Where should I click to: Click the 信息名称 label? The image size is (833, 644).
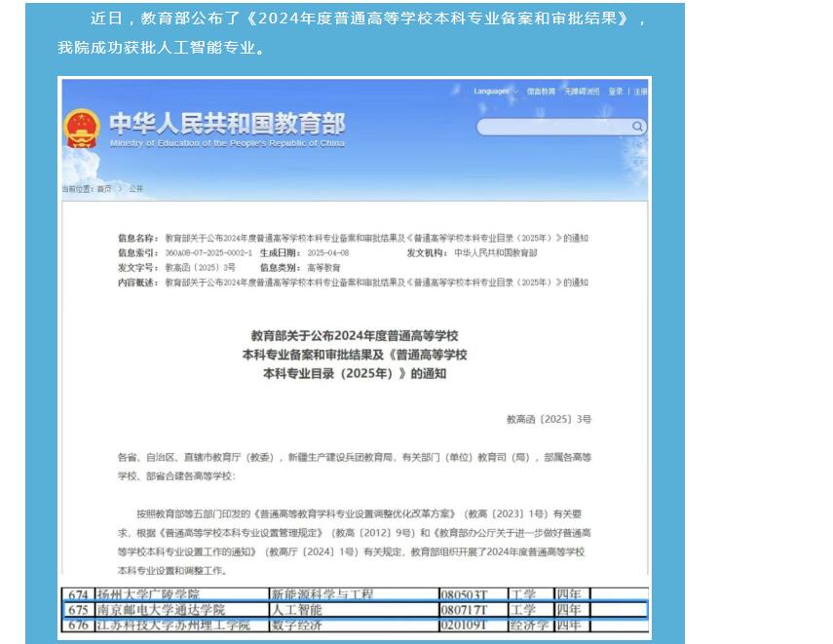point(138,238)
